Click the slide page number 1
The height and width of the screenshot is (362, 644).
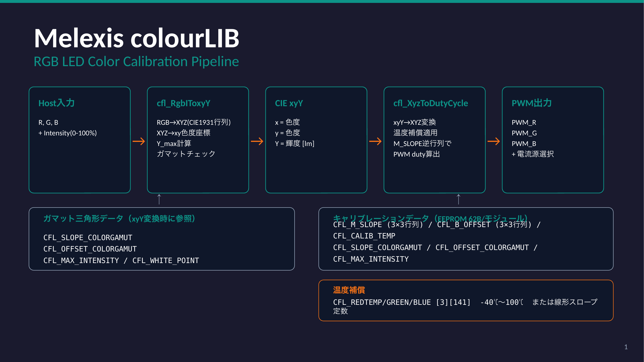[x=626, y=347]
